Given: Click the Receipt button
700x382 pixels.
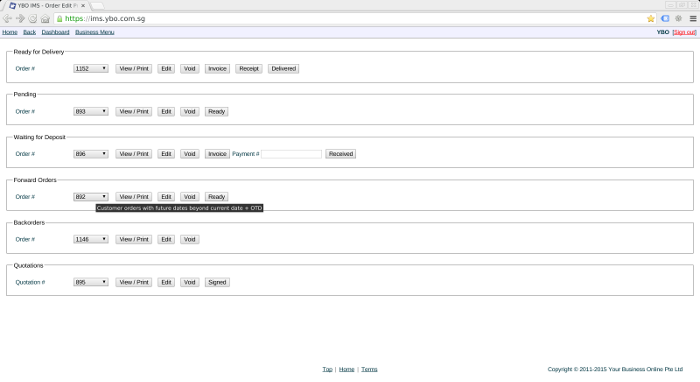Looking at the screenshot, I should coord(249,69).
